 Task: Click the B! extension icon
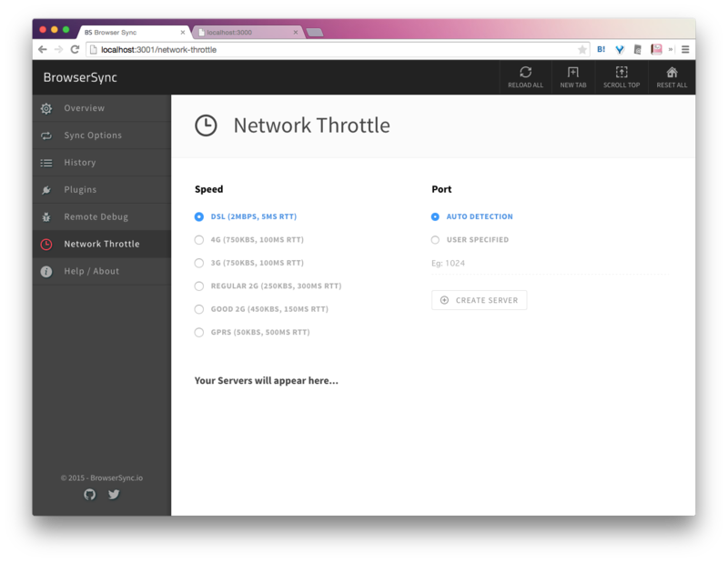602,49
